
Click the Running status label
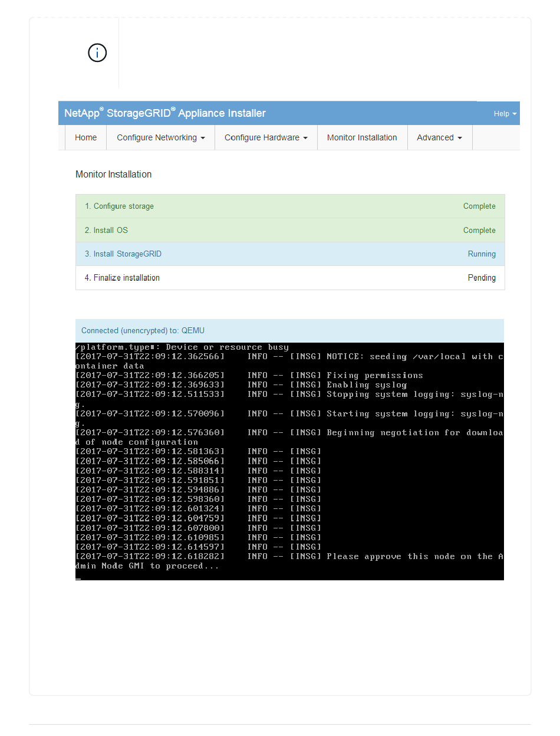tap(482, 254)
